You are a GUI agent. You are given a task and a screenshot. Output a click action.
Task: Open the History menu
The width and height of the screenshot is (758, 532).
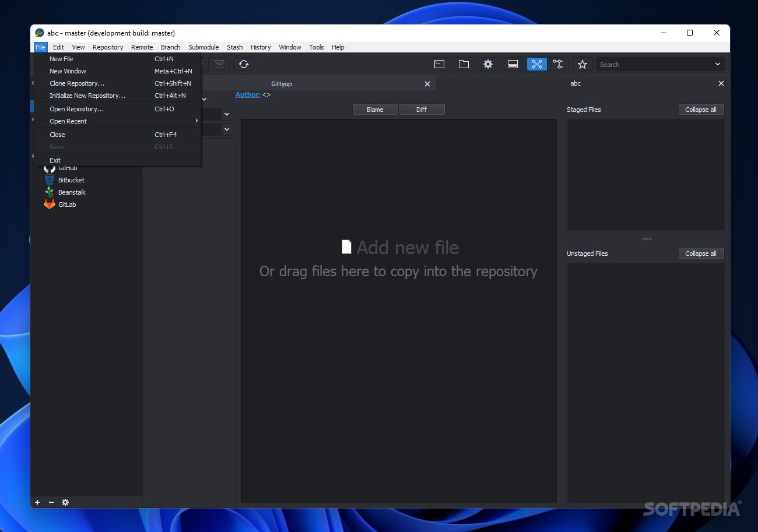point(261,47)
